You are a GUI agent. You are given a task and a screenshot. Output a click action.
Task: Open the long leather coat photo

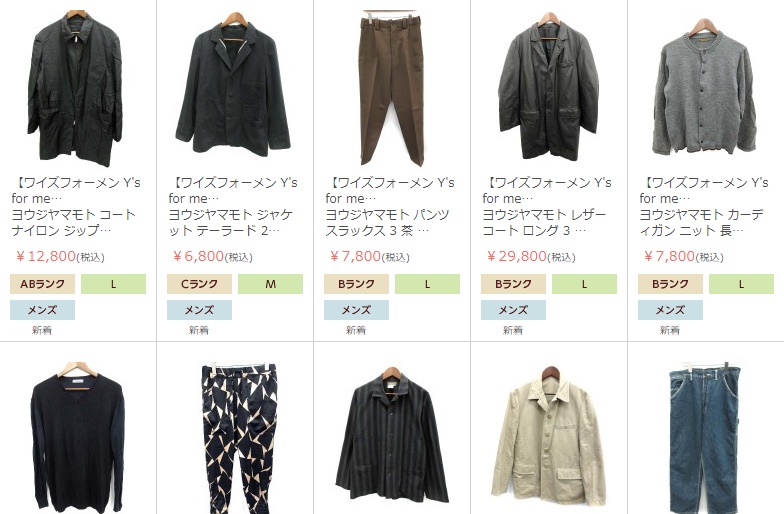pos(549,88)
